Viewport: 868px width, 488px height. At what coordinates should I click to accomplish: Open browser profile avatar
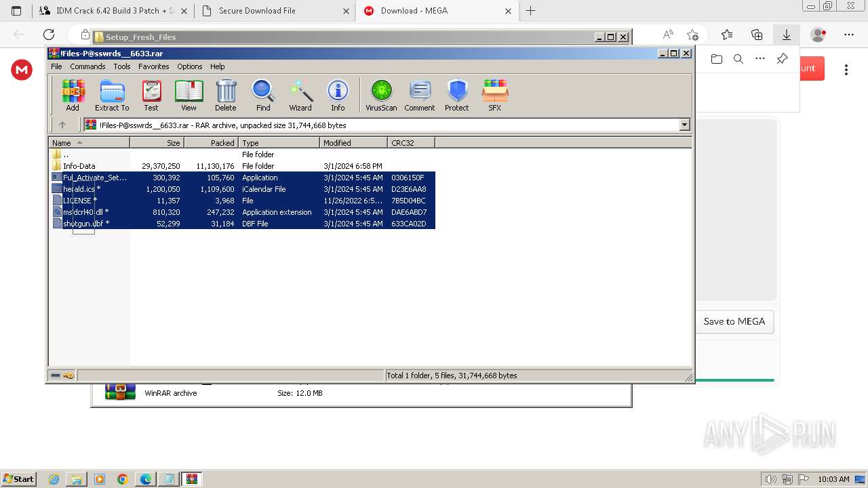pyautogui.click(x=818, y=35)
